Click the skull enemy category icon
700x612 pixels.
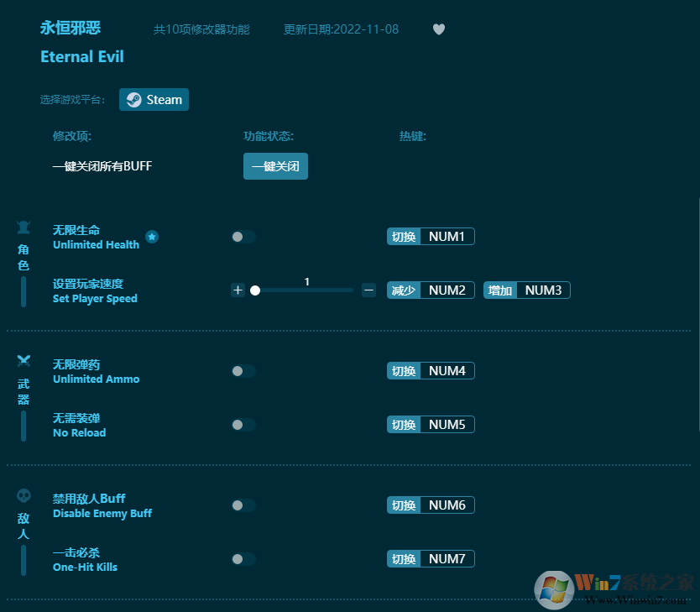coord(24,495)
